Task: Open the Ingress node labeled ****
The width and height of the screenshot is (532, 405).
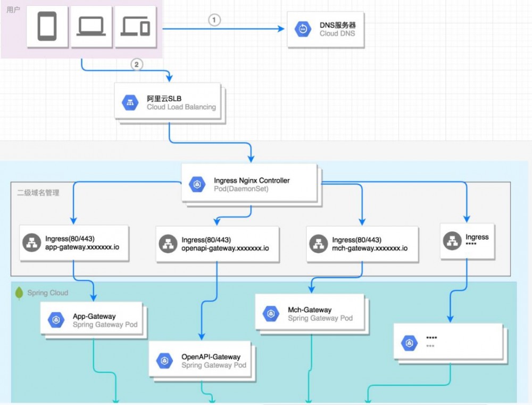Action: tap(467, 241)
